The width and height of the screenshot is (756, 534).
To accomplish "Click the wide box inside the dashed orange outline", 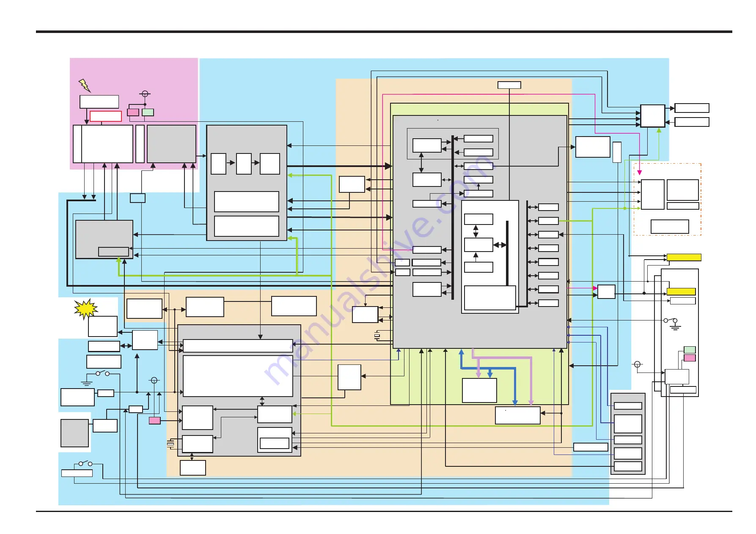I will pyautogui.click(x=670, y=227).
